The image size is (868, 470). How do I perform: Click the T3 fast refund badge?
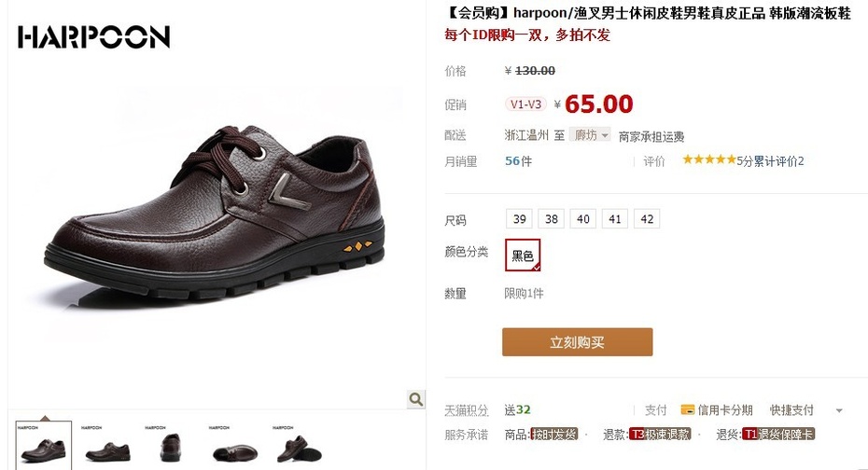coord(660,435)
